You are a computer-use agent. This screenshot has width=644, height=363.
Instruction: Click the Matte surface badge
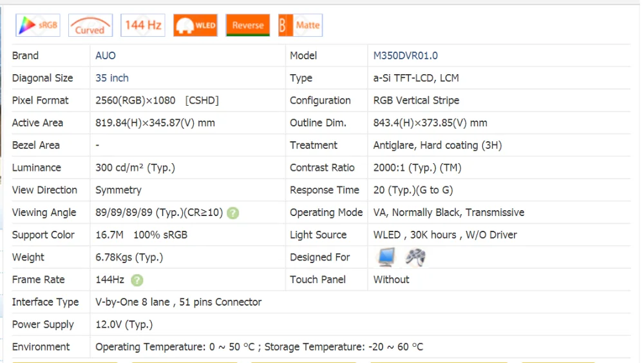300,25
